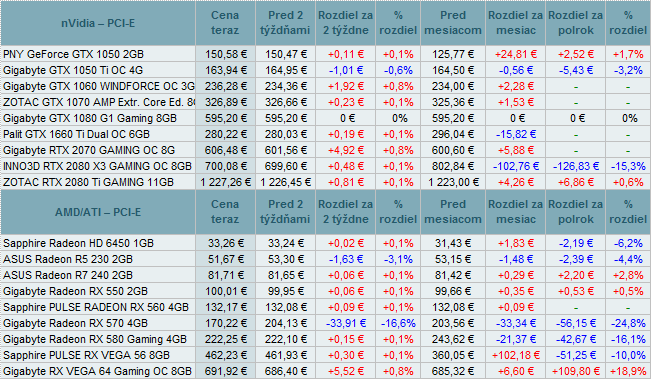Click the -33,91 € two-week difference cell
The width and height of the screenshot is (651, 379).
click(x=345, y=323)
